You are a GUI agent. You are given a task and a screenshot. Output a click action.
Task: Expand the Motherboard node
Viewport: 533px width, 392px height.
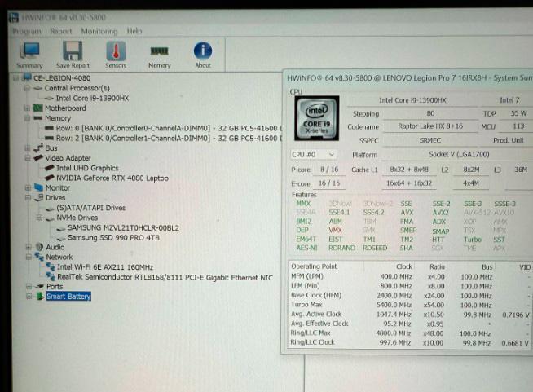pos(27,108)
